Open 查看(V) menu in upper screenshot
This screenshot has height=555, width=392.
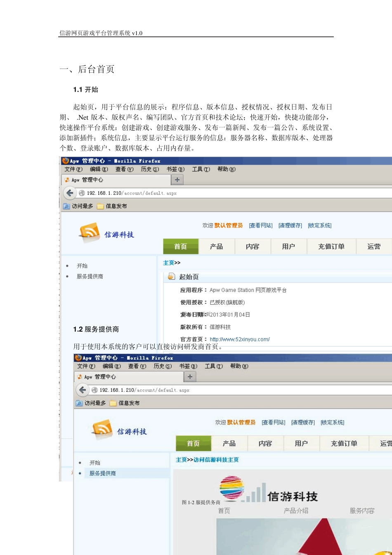pyautogui.click(x=124, y=169)
